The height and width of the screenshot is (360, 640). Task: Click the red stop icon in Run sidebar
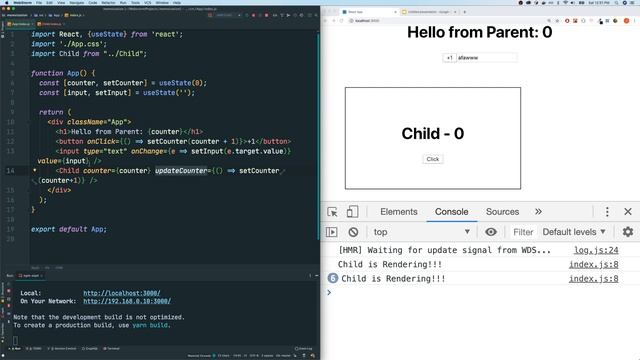click(9, 291)
